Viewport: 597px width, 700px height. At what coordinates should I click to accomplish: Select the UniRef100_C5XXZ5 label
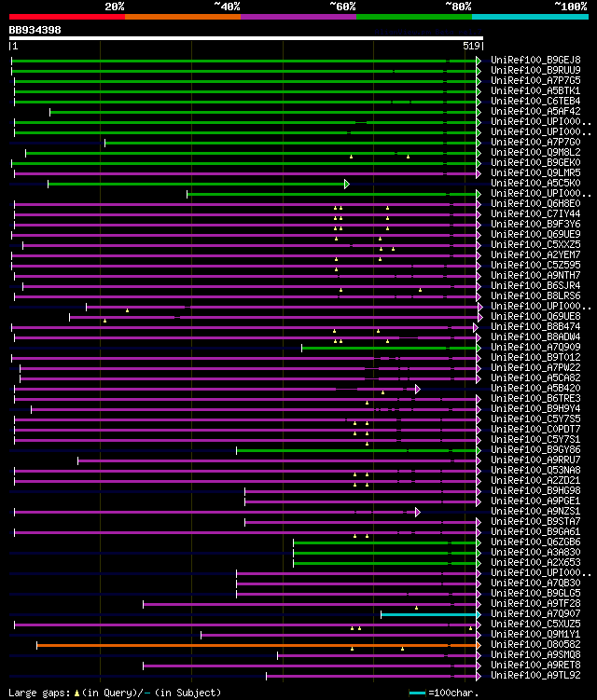click(535, 244)
